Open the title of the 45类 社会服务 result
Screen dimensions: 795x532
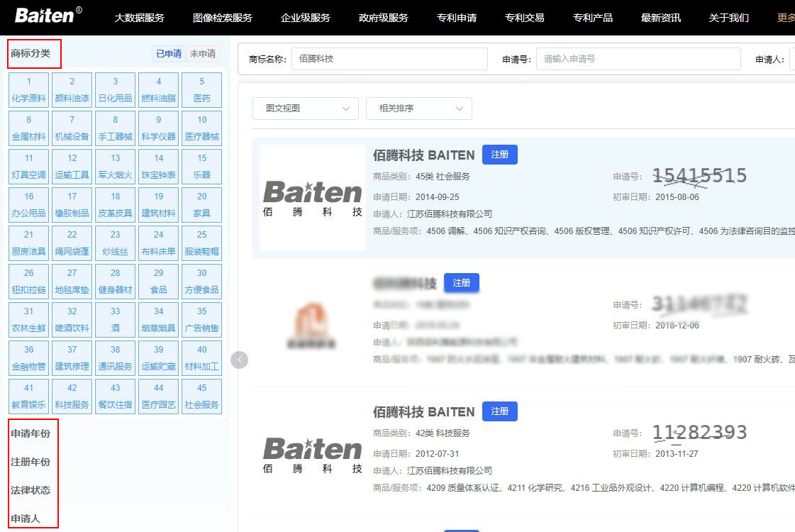click(x=424, y=155)
